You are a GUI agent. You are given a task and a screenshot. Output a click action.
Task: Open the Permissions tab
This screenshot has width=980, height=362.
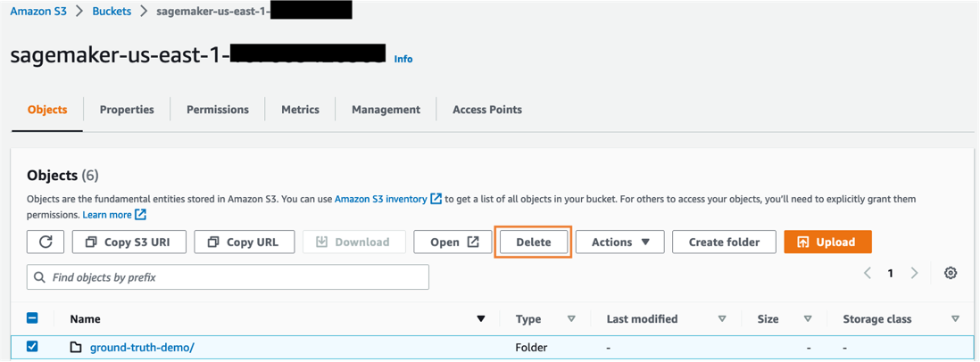click(218, 109)
